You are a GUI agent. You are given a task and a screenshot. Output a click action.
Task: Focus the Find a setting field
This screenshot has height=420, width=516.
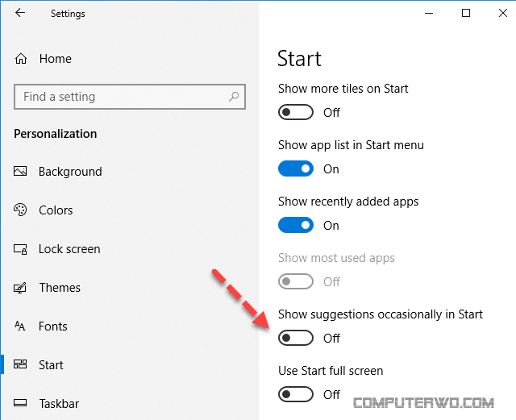130,97
